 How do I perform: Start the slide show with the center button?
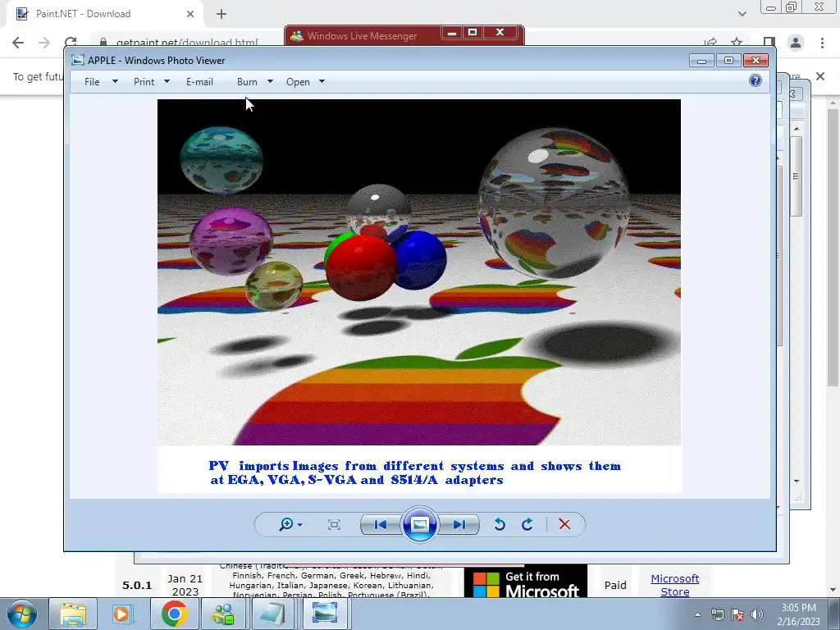tap(419, 524)
